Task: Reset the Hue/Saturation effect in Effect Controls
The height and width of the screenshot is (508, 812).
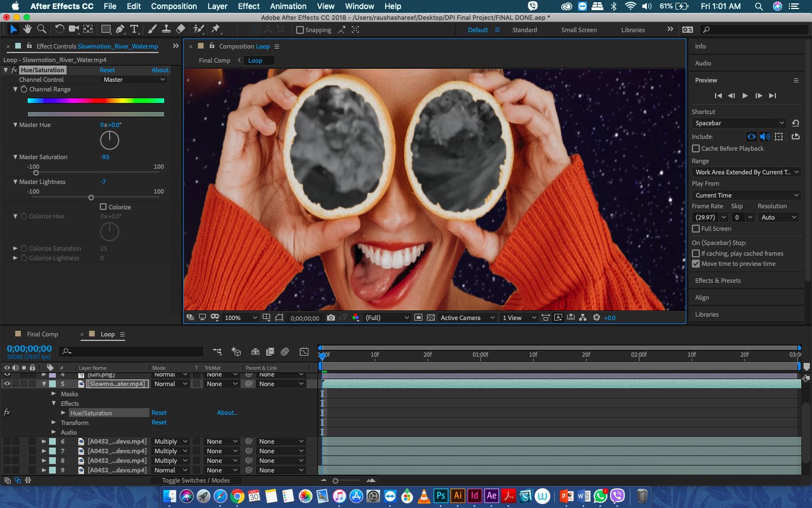Action: (x=107, y=70)
